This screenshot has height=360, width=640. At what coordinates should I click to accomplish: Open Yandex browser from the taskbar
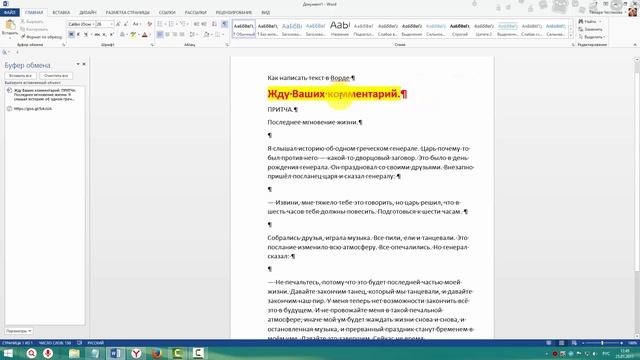[136, 353]
